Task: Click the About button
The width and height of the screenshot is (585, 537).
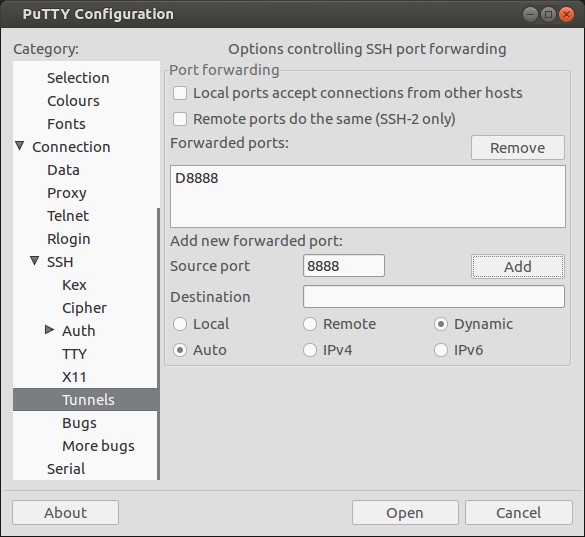Action: (65, 513)
